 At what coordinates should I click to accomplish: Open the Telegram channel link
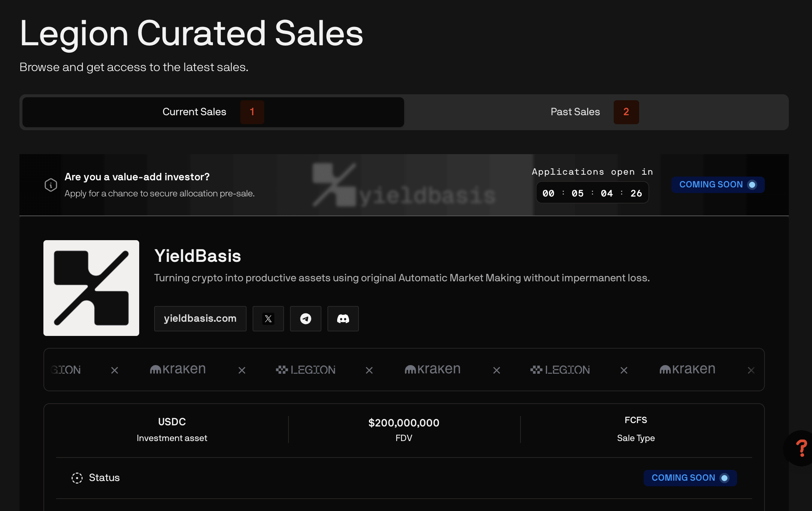click(305, 319)
